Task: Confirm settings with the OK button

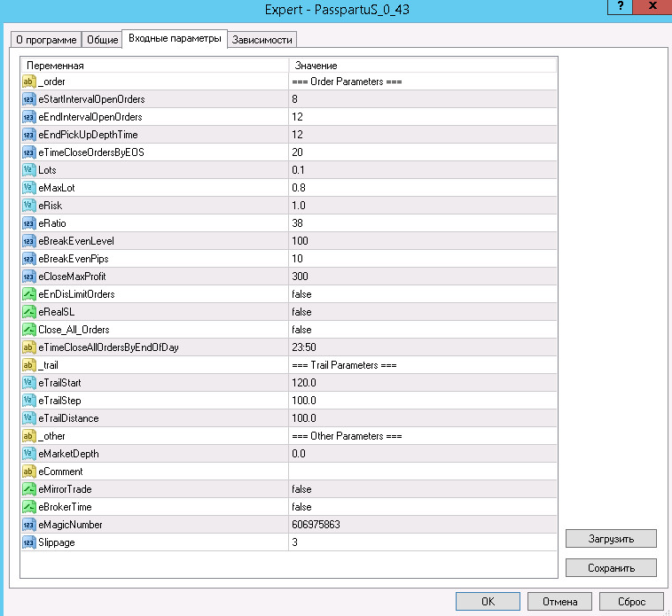Action: [x=488, y=602]
